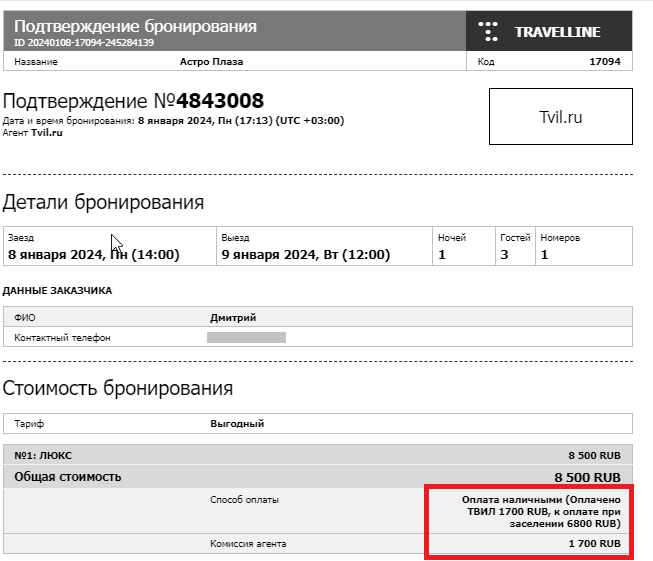Click the 'Код' label
The width and height of the screenshot is (653, 561).
[486, 62]
